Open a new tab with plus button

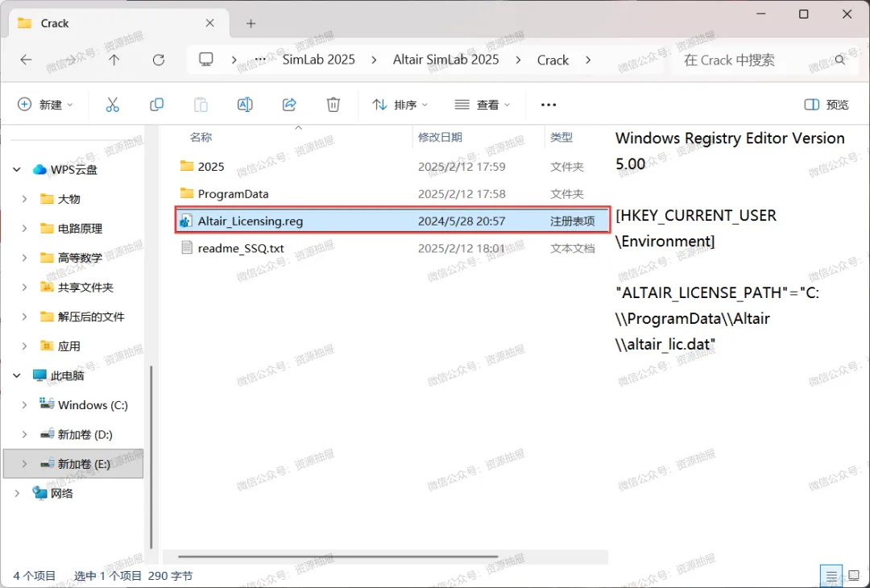[251, 23]
